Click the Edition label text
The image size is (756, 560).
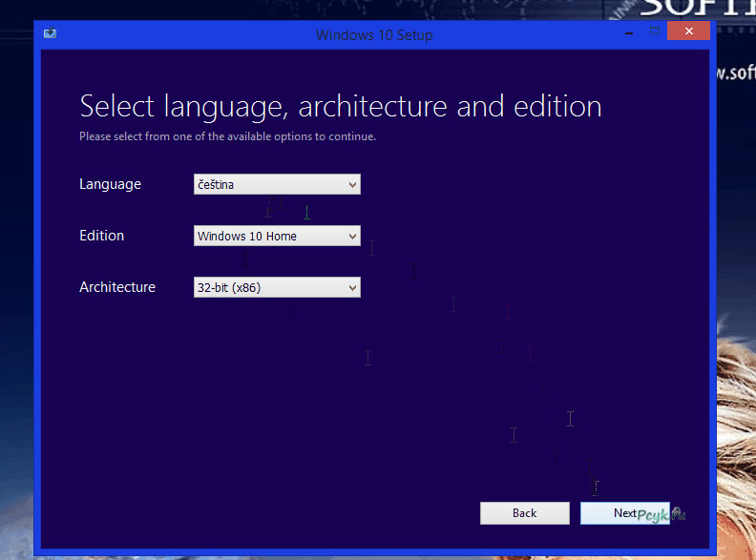click(x=102, y=236)
